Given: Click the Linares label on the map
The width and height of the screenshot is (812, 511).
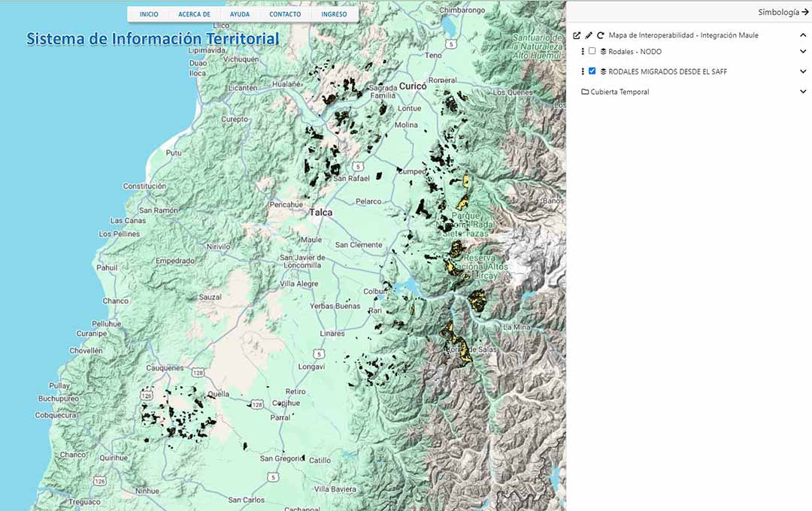Looking at the screenshot, I should [332, 334].
